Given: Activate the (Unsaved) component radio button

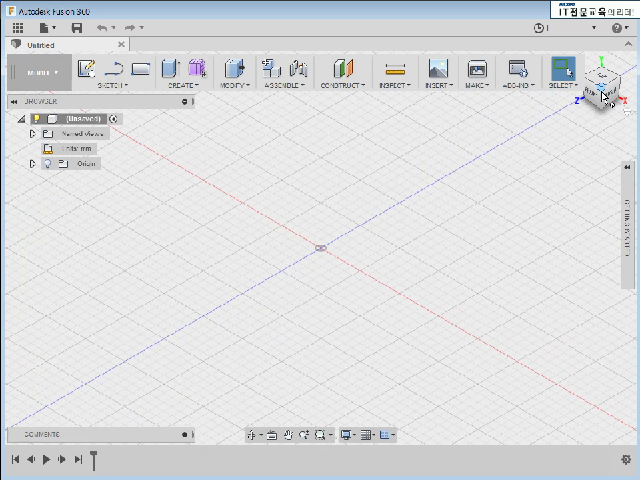Looking at the screenshot, I should 113,119.
